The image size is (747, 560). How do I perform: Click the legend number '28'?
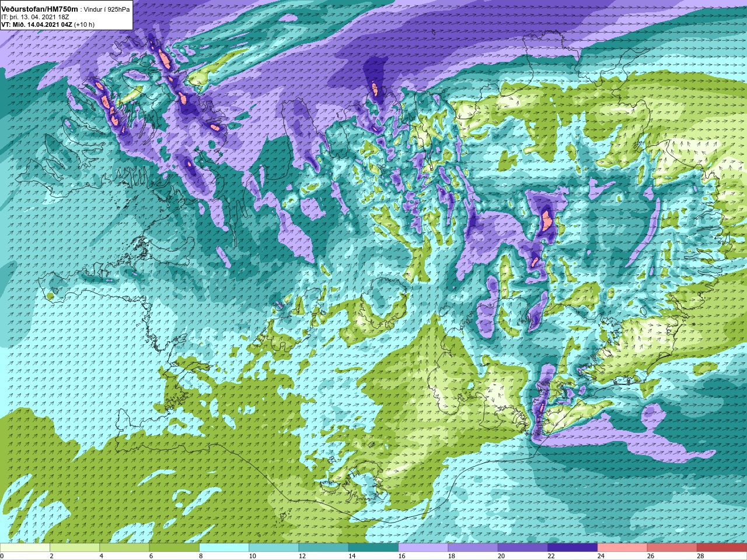click(x=700, y=556)
